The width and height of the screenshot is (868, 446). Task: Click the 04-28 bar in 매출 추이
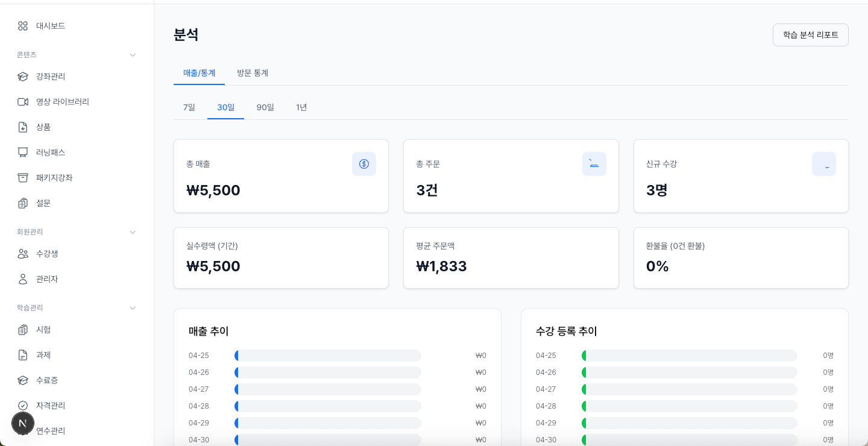coord(328,406)
